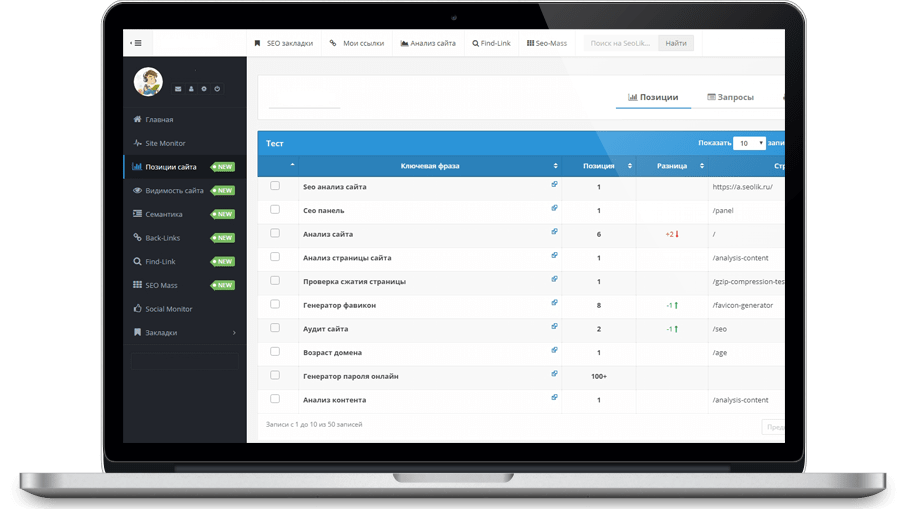Viewport: 903px width, 509px height.
Task: Open the https://a.seolik.ru/ page link
Action: 742,187
